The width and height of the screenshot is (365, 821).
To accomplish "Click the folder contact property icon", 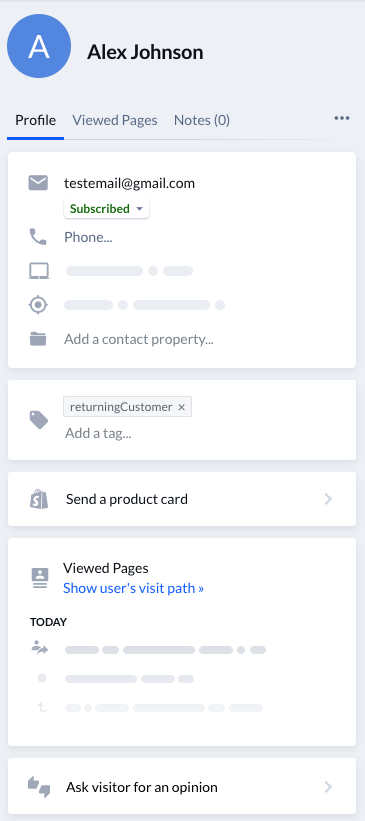I will tap(38, 339).
